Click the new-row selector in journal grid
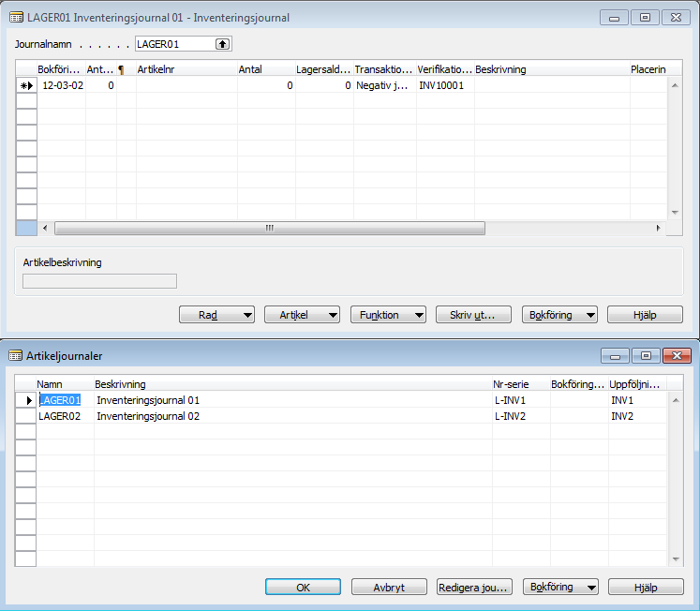 coord(26,85)
